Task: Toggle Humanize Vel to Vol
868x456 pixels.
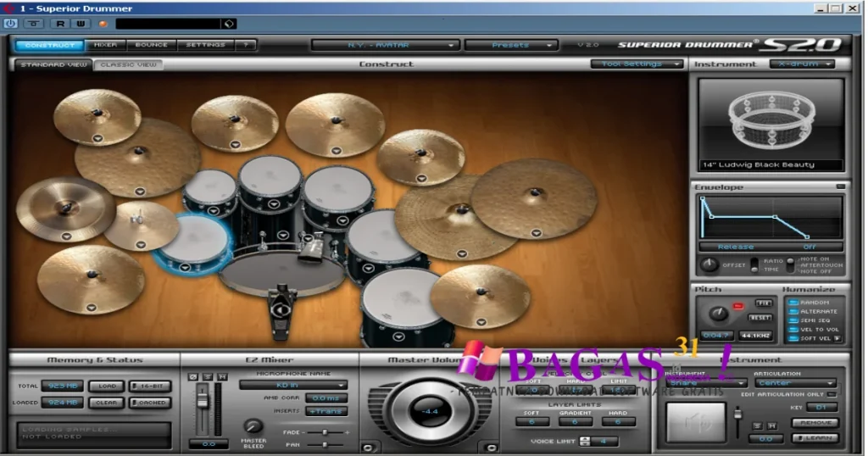Action: 793,329
